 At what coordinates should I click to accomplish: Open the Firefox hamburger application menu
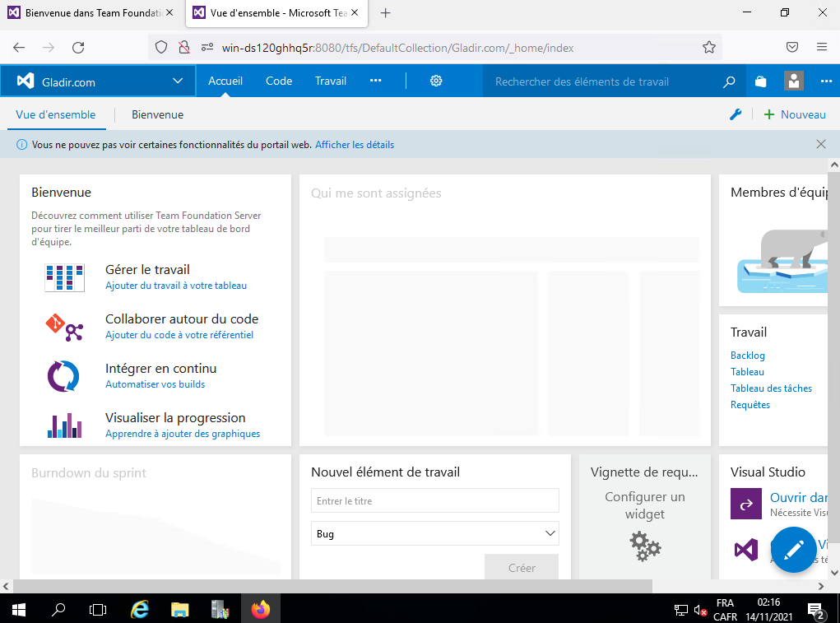[x=822, y=47]
